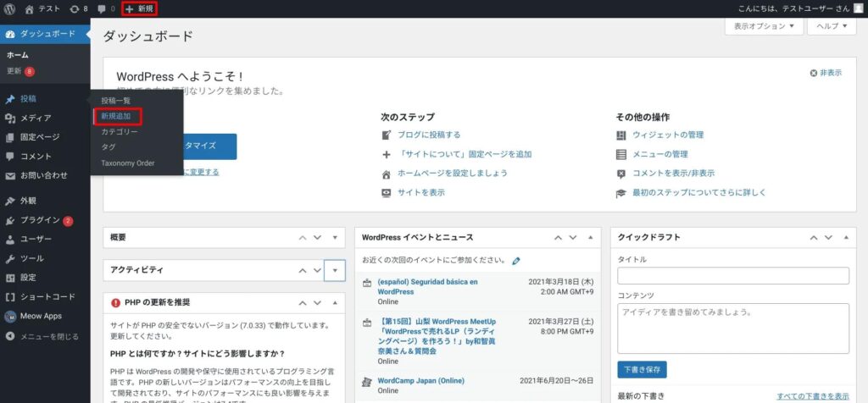
Task: Open the Meow Apps sidebar item
Action: tap(40, 316)
